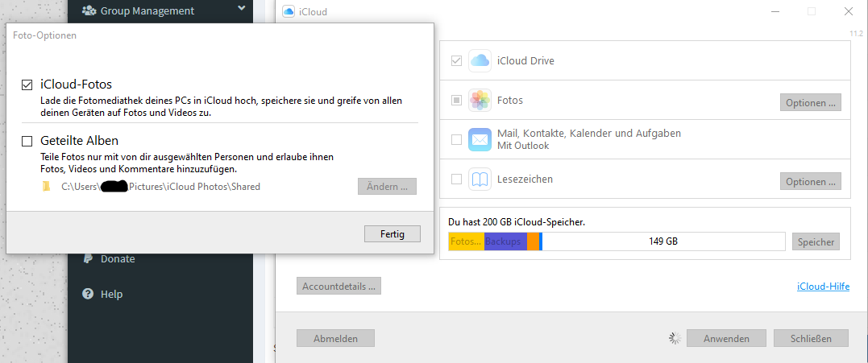Click the purple Backups storage segment

[x=505, y=241]
